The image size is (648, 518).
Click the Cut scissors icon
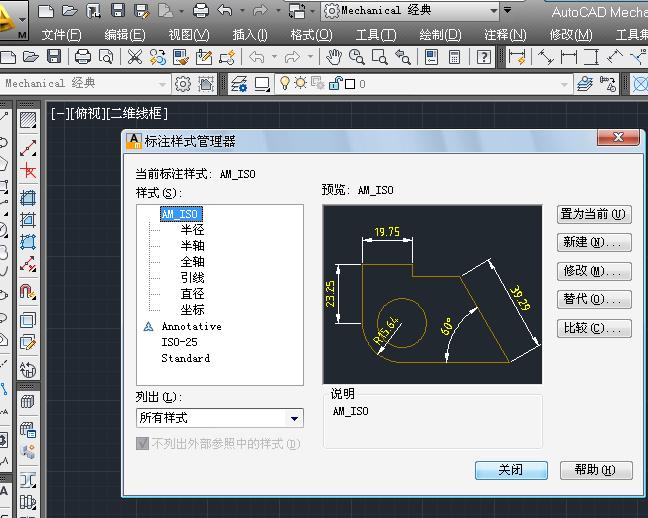135,57
